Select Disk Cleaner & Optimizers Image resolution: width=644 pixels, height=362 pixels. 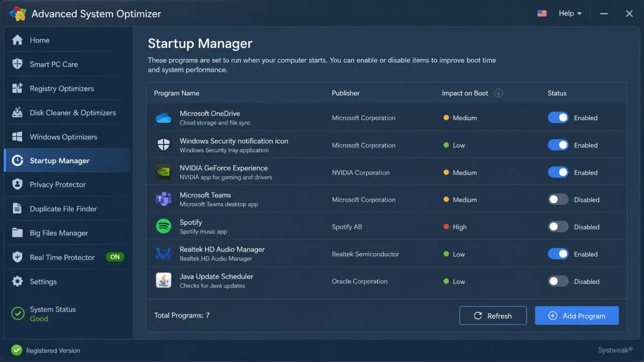point(68,113)
